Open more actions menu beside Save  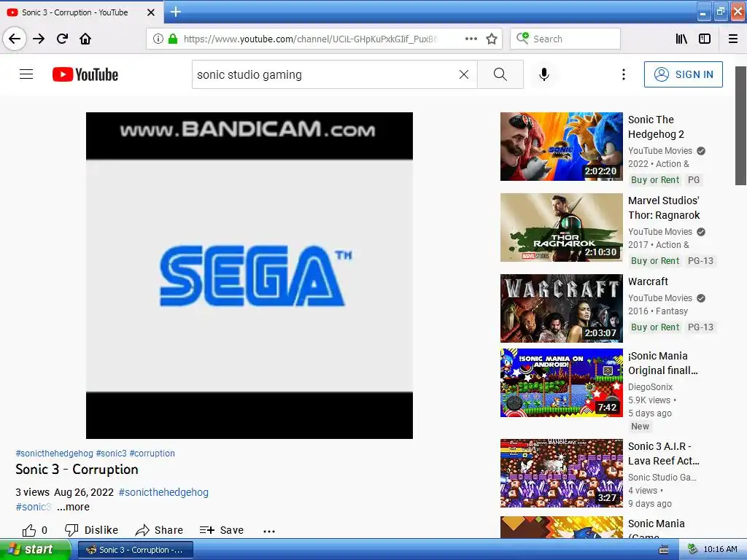[269, 531]
